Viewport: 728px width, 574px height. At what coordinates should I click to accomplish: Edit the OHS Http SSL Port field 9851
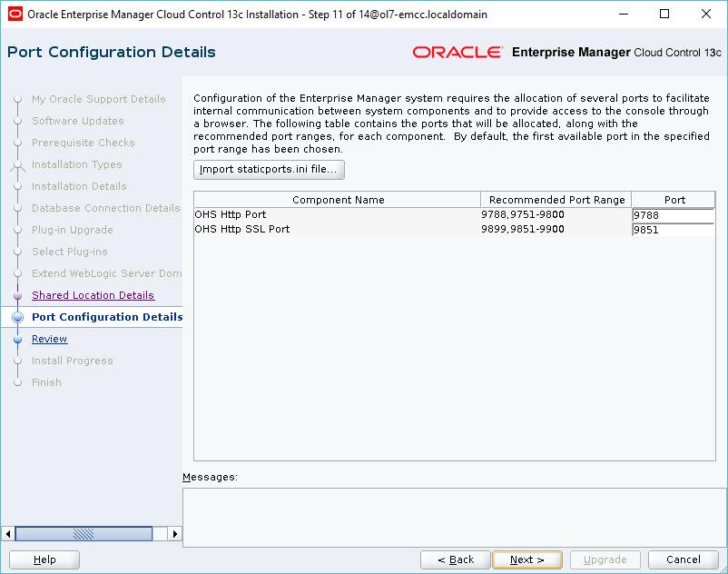674,230
